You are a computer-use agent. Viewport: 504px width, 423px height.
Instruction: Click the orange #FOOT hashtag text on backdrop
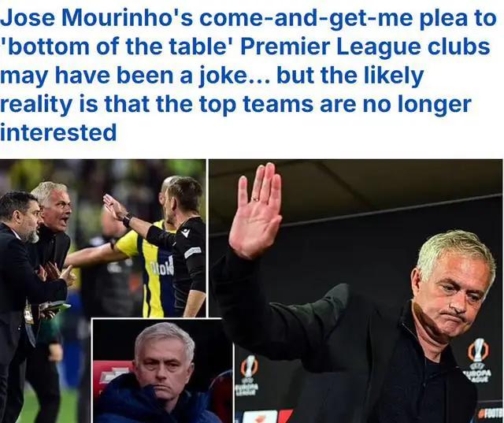(491, 413)
